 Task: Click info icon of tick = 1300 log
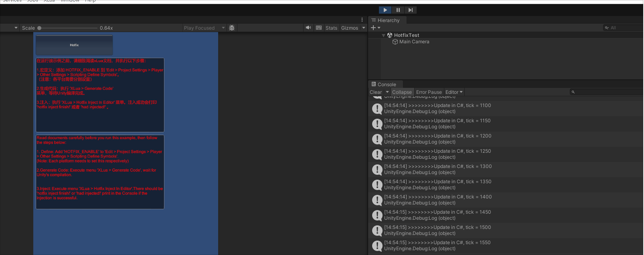click(x=377, y=170)
